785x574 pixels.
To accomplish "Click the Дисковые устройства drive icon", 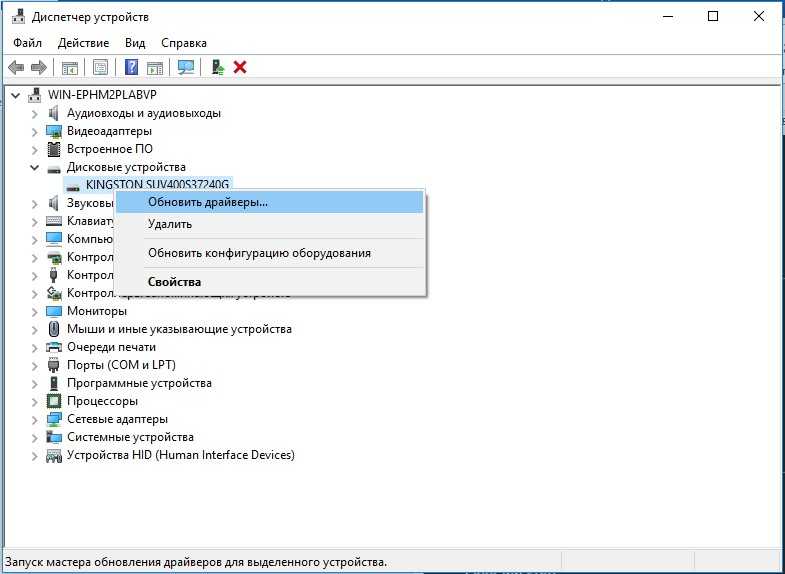I will click(54, 168).
